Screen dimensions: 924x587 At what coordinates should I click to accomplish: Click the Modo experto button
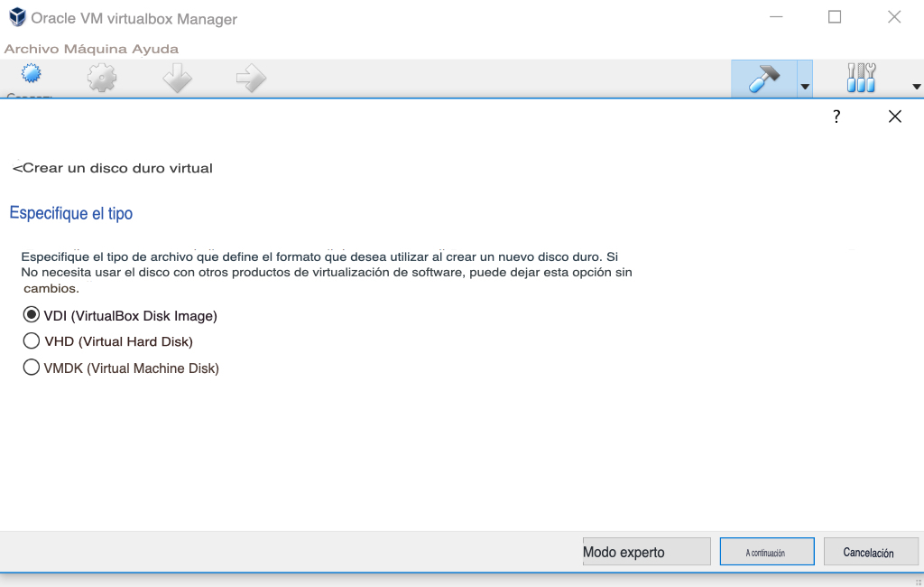click(x=646, y=552)
